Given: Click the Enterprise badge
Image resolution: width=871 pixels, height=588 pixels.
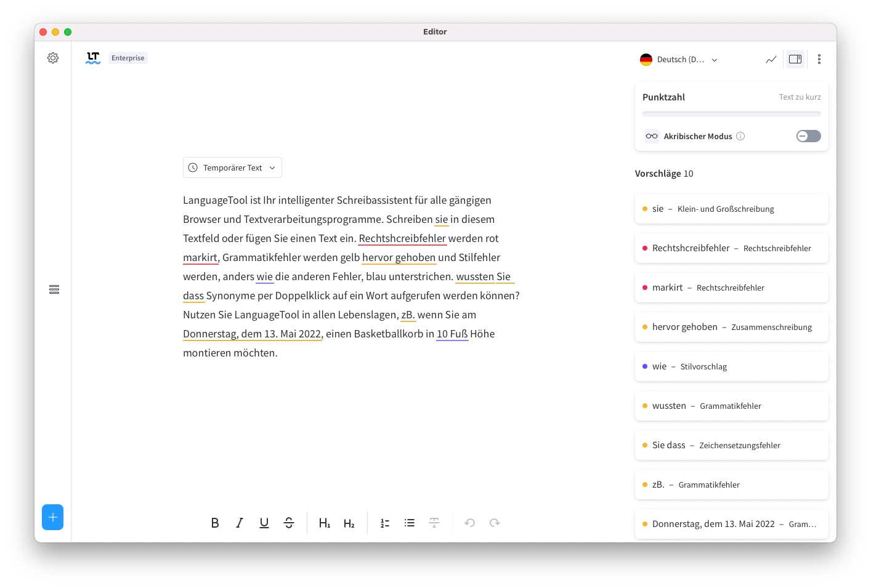Looking at the screenshot, I should [x=128, y=58].
